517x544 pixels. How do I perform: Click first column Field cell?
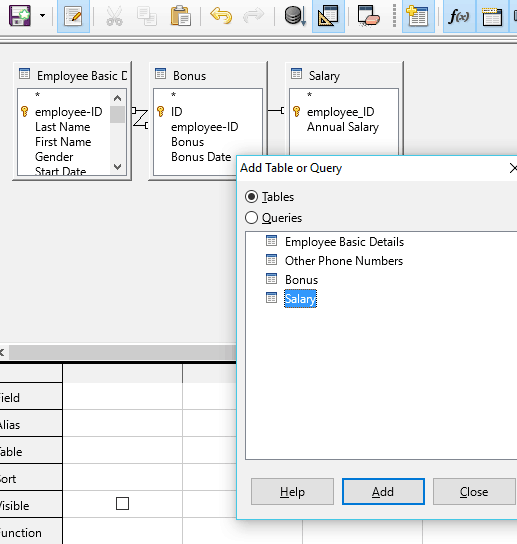[x=122, y=396]
